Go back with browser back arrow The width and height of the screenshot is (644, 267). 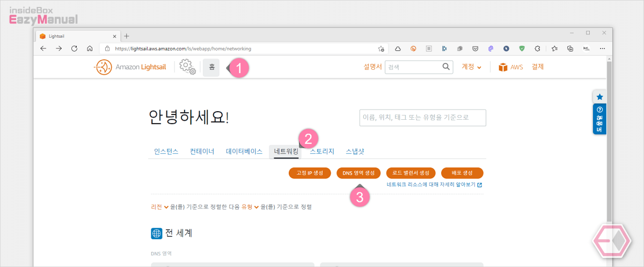(43, 48)
